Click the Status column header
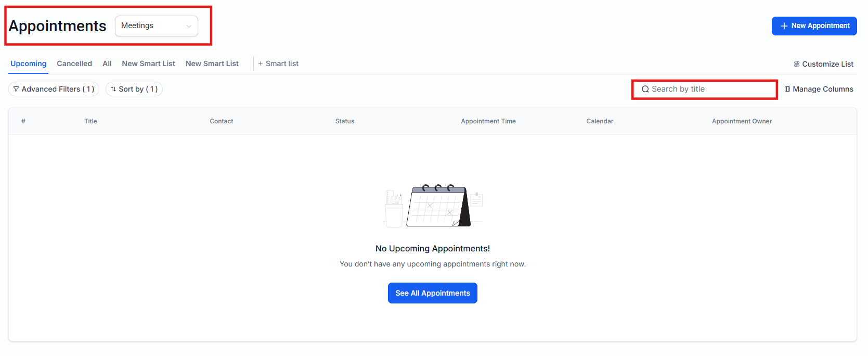The image size is (868, 356). [x=344, y=121]
